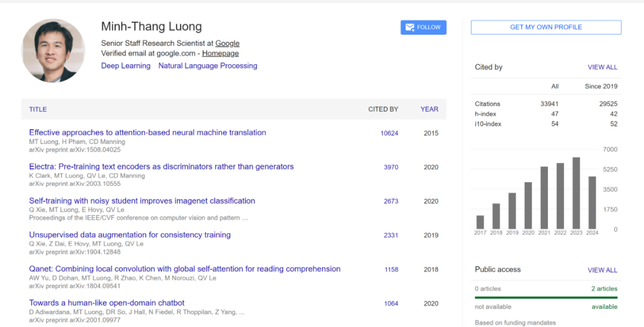Open the Homepage link
The image size is (644, 327).
tap(221, 53)
